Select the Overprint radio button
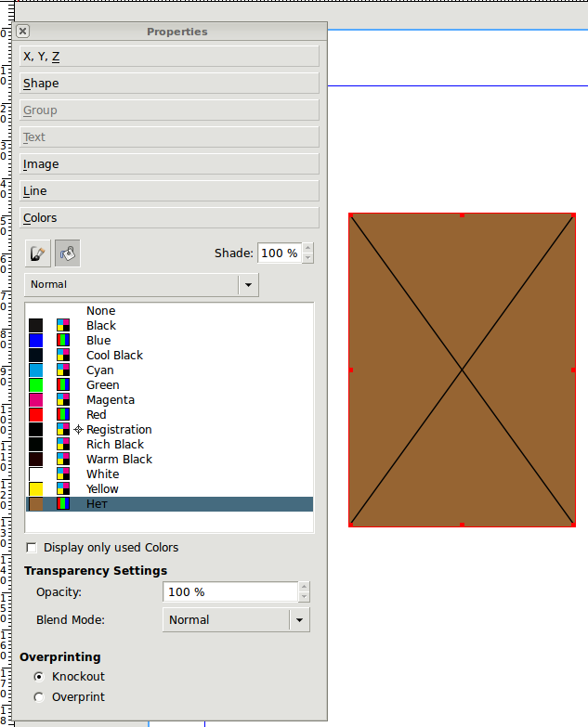Viewport: 588px width, 727px height. pos(39,697)
